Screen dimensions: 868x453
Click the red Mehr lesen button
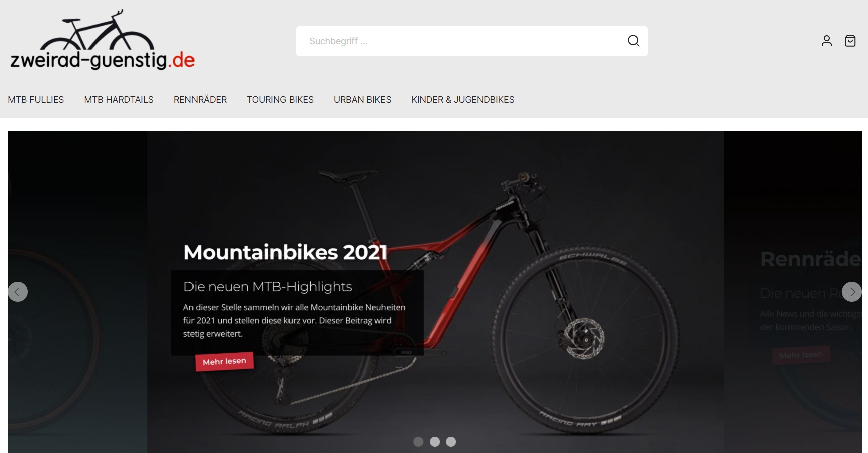point(224,361)
